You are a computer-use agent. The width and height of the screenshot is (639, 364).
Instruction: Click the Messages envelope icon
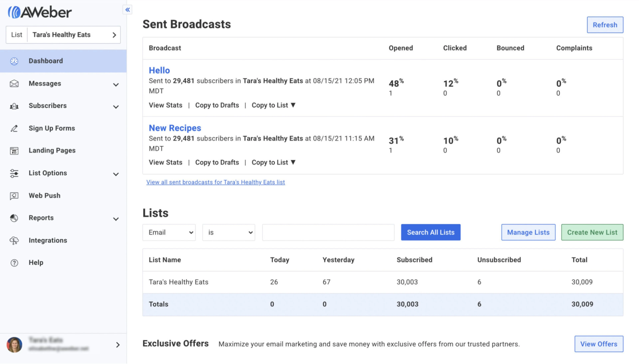[x=14, y=83]
